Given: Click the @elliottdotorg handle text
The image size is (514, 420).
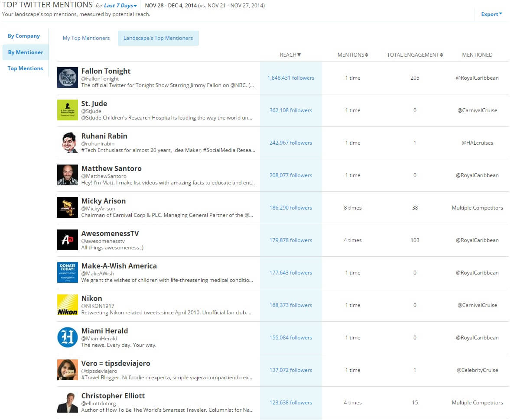Looking at the screenshot, I should 99,403.
